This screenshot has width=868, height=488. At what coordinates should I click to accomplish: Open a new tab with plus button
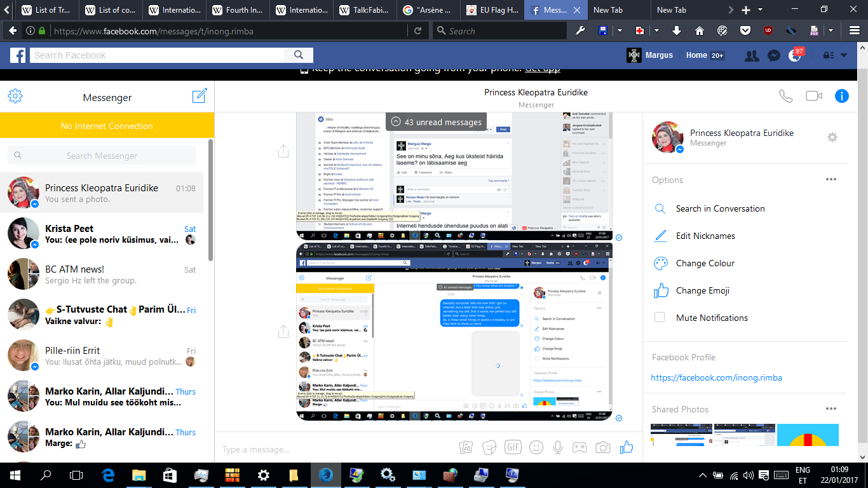(x=746, y=10)
